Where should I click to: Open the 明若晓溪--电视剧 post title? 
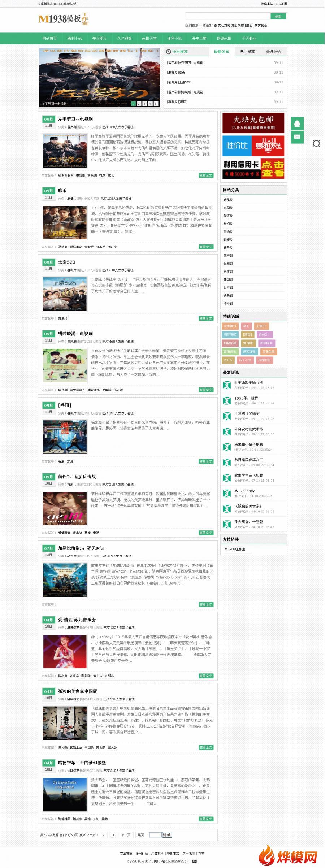tap(75, 334)
